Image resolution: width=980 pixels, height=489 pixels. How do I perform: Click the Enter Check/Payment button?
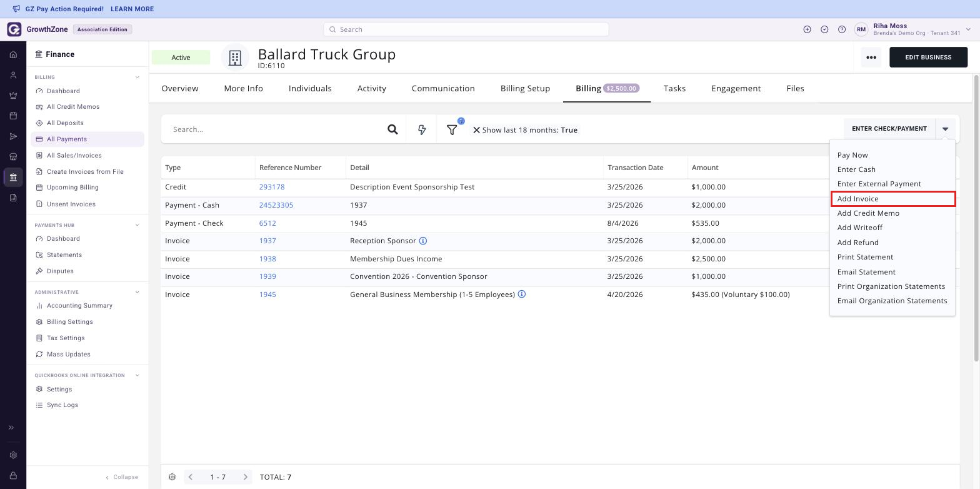click(889, 129)
